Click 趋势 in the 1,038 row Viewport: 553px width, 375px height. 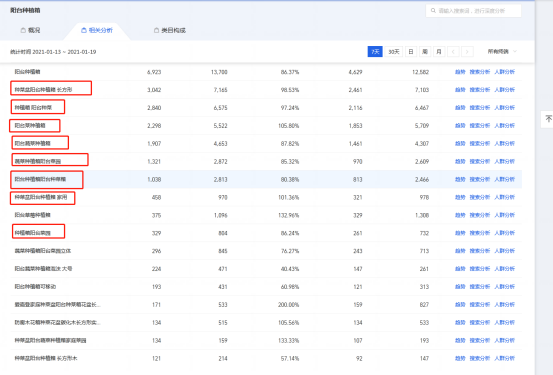[x=460, y=180]
